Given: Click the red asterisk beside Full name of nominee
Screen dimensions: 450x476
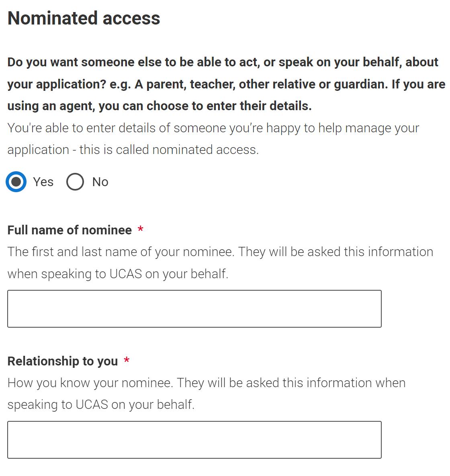Looking at the screenshot, I should tap(140, 230).
